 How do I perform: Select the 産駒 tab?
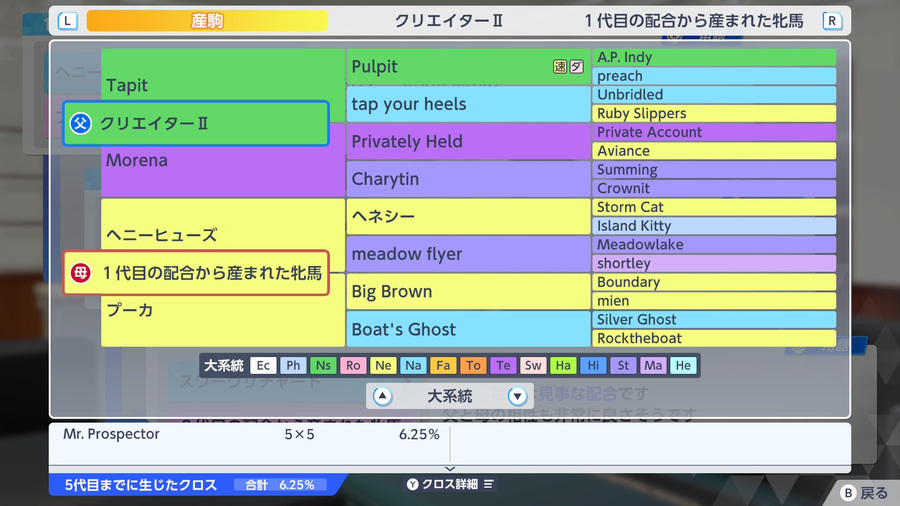[x=207, y=21]
